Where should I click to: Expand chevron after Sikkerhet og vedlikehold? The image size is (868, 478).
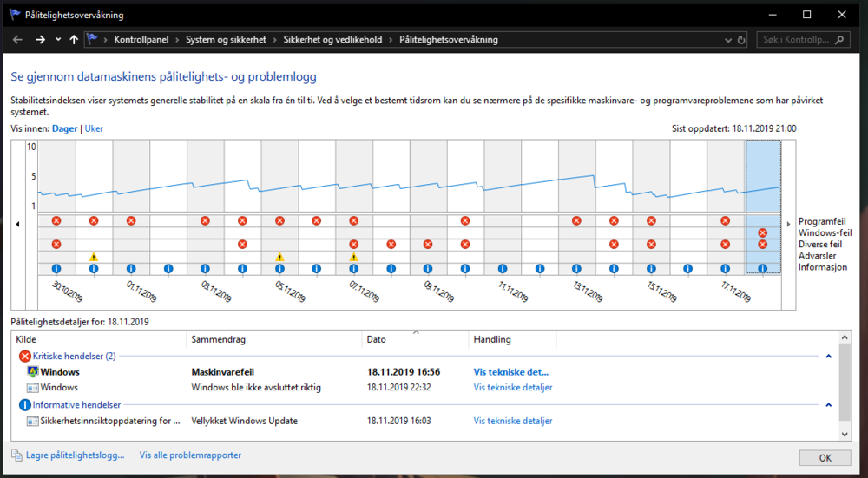(x=391, y=40)
